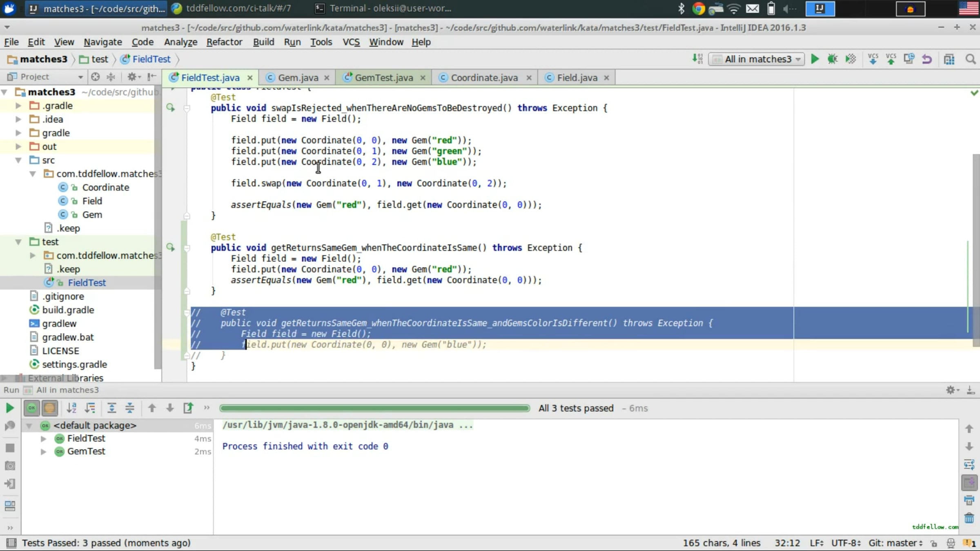Switch to Field.java tab

pyautogui.click(x=577, y=78)
